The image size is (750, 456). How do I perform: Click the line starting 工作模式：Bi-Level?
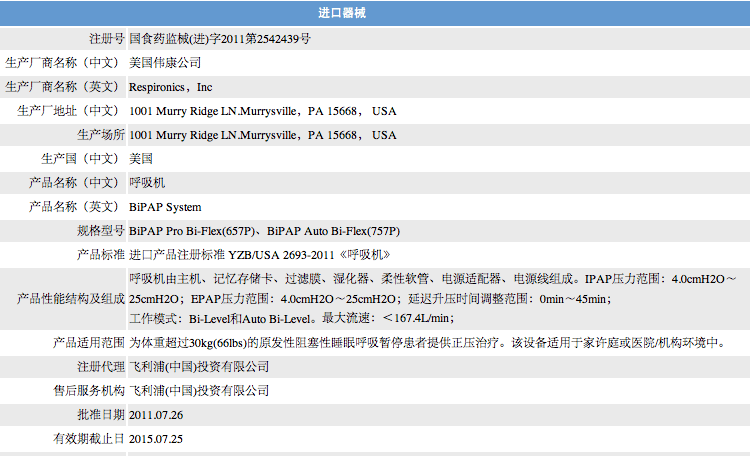[x=292, y=318]
